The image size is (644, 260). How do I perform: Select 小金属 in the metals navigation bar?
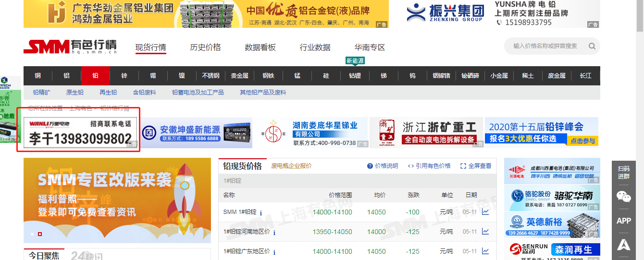[499, 76]
